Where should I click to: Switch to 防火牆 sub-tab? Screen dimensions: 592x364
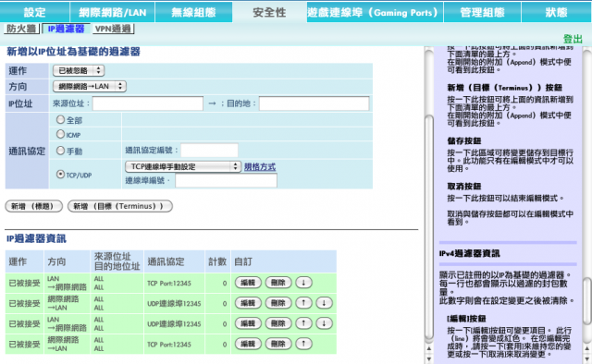21,29
